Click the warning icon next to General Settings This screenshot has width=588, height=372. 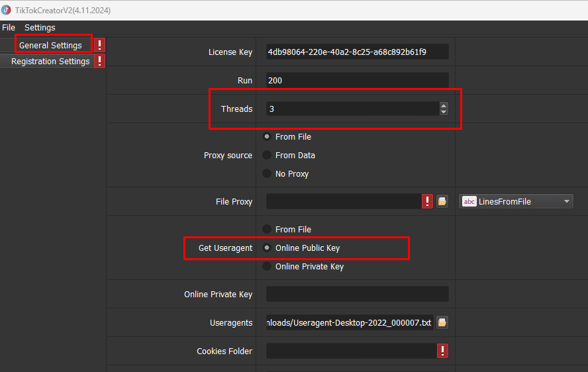pos(99,45)
